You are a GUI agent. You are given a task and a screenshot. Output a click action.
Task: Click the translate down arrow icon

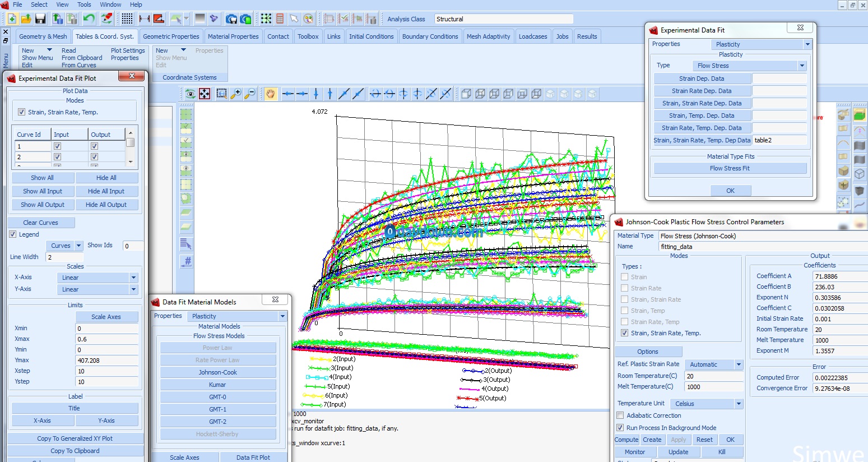click(x=316, y=94)
